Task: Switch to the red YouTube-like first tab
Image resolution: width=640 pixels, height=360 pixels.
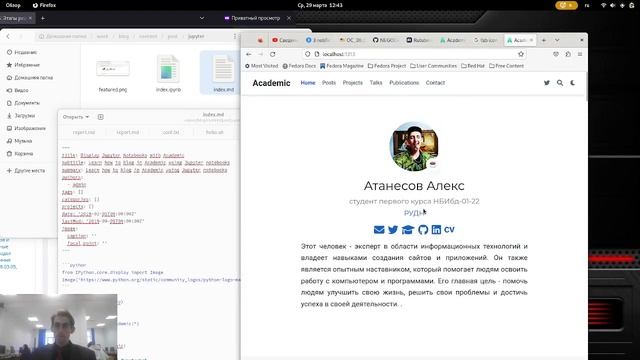Action: click(284, 40)
